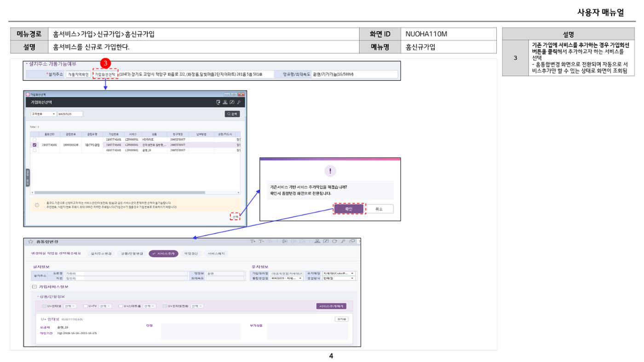The image size is (644, 362).
Task: Click the customer number input field
Action: click(x=70, y=113)
